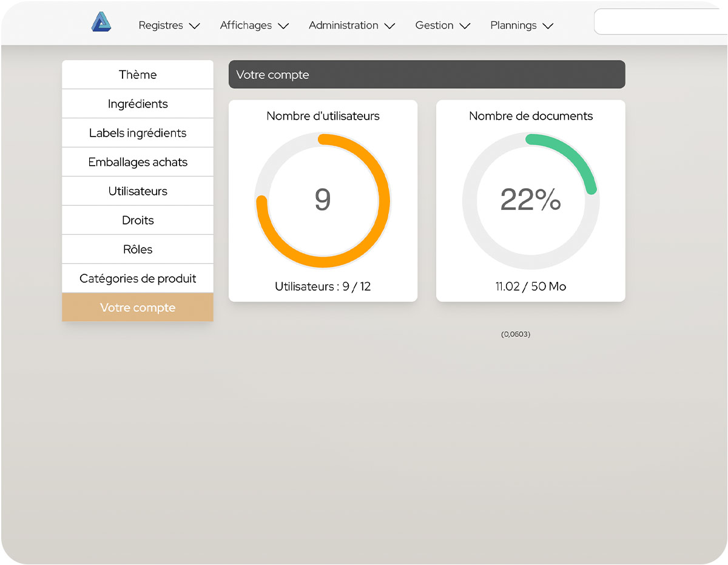Viewport: 728px width, 565px height.
Task: Click the blue triangle app logo
Action: [x=101, y=22]
